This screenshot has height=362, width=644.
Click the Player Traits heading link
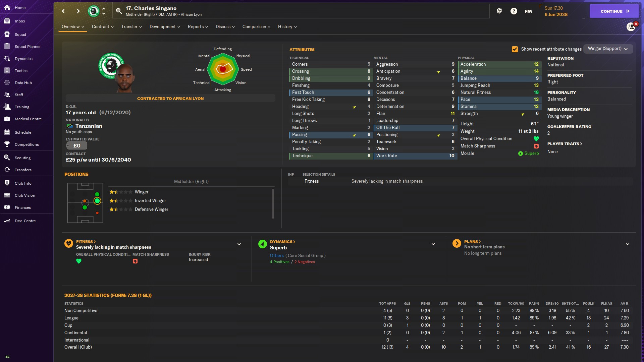(564, 144)
